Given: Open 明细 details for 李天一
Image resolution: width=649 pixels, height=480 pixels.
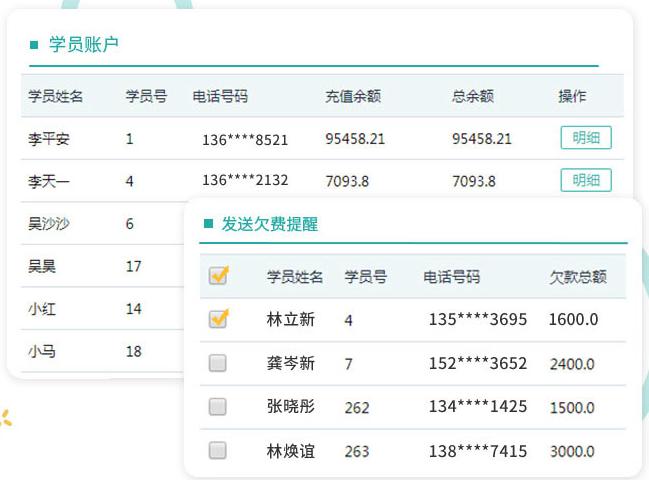Looking at the screenshot, I should click(x=585, y=180).
